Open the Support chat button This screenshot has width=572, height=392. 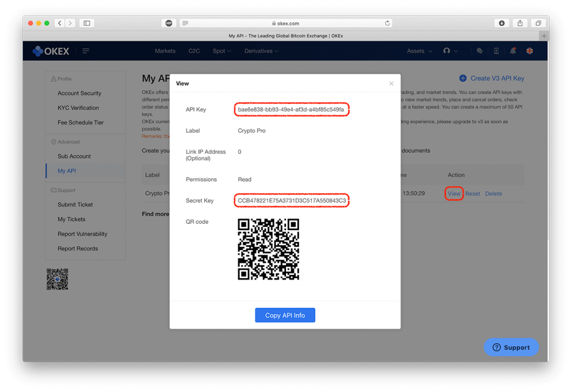[511, 347]
